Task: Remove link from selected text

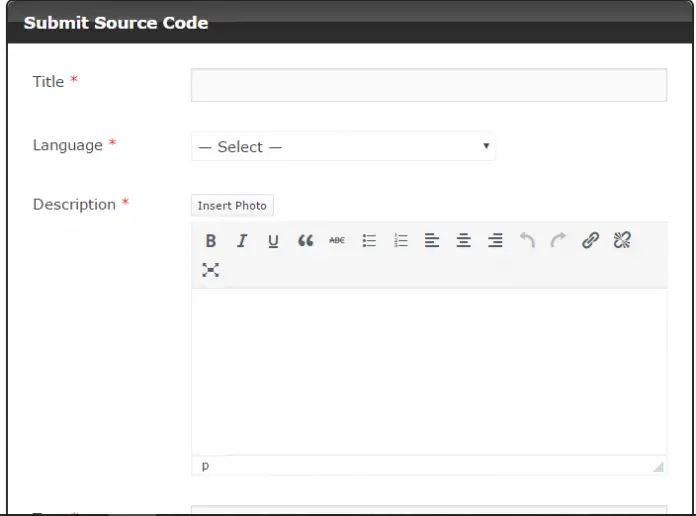Action: pyautogui.click(x=622, y=241)
